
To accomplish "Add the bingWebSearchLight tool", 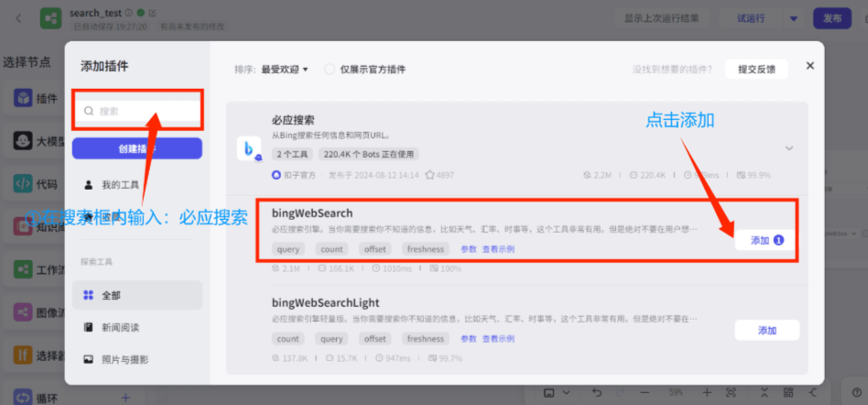I will point(766,330).
